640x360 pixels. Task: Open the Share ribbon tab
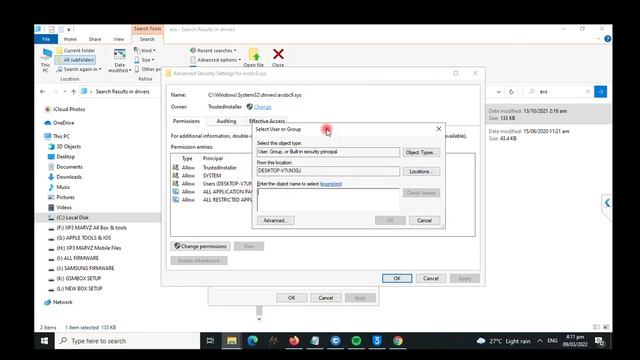coord(95,39)
